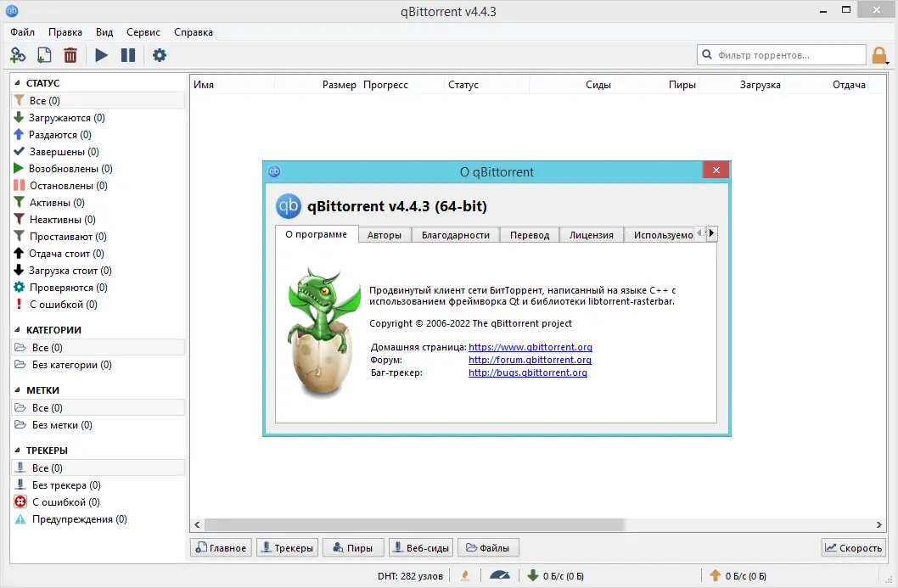Sort torrents by the Размер column header
898x588 pixels.
point(339,85)
